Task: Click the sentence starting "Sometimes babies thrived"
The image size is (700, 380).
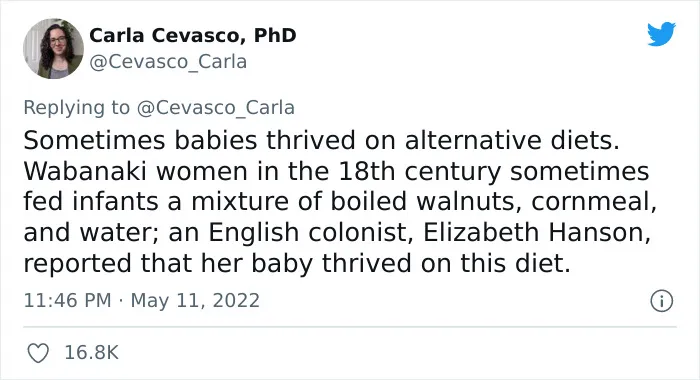Action: click(x=321, y=140)
